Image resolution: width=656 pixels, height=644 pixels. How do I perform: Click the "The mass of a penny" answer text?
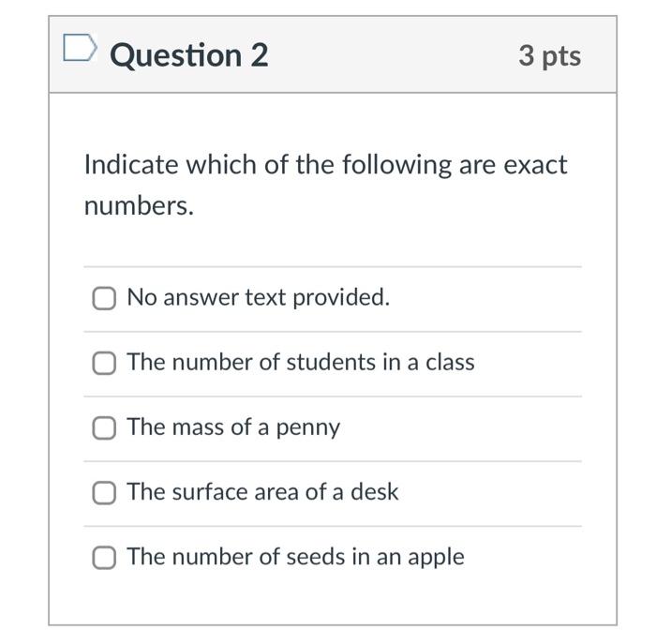pos(233,427)
